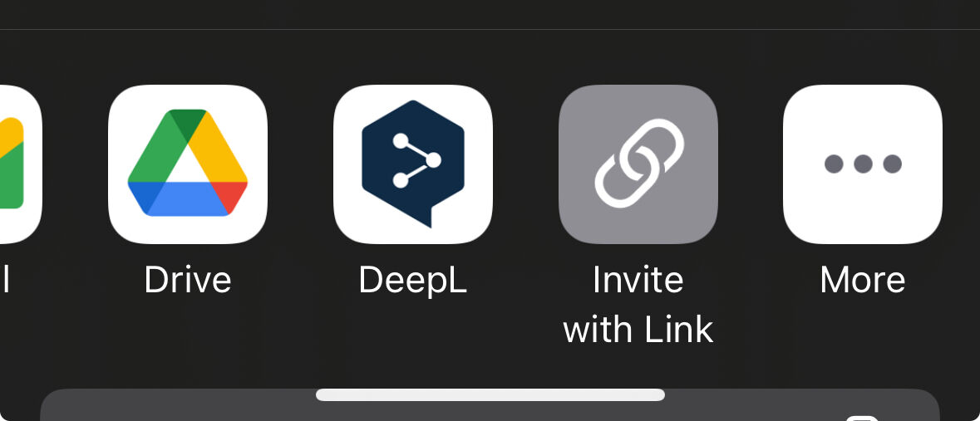Tap the dark hexagon DeepL logo
Image resolution: width=980 pixels, height=421 pixels.
pos(413,164)
